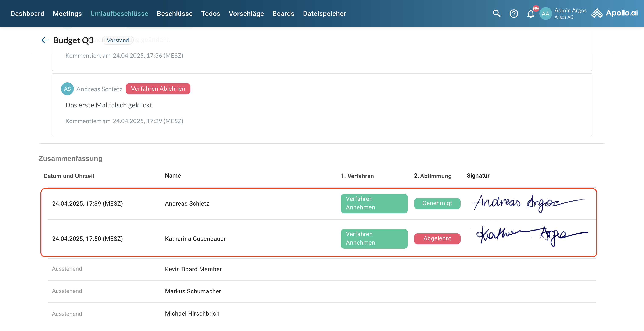Open the Dashboard menu item
This screenshot has height=331, width=644.
[x=27, y=14]
